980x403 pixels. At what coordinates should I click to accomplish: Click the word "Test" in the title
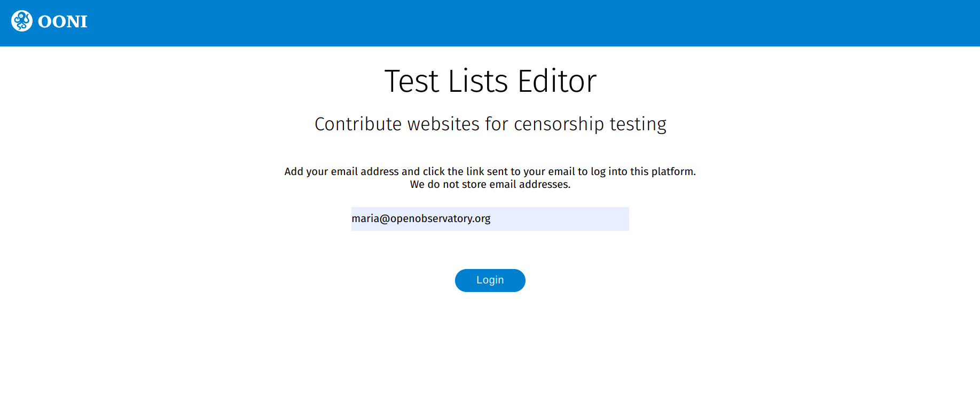(x=412, y=81)
